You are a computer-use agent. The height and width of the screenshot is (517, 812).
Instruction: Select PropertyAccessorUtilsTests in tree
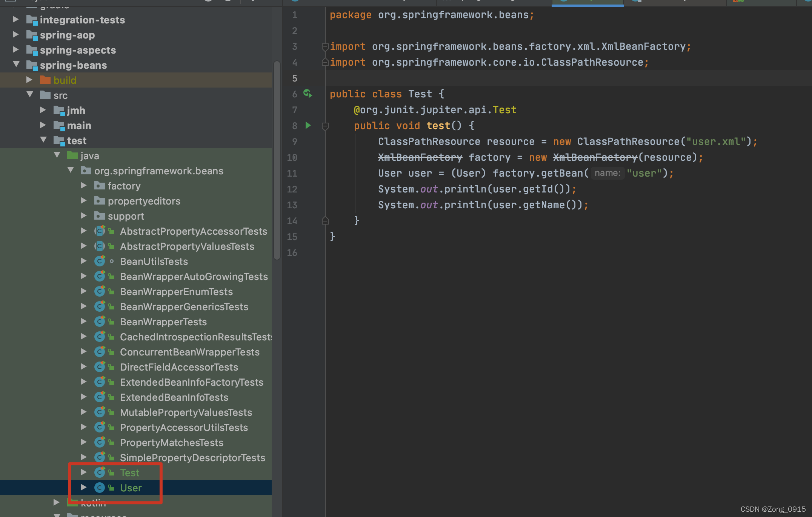point(184,427)
